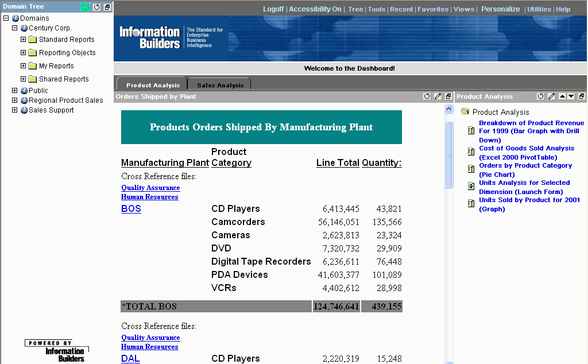588x364 pixels.
Task: Refresh the Orders Shipped by Plant panel
Action: click(427, 96)
